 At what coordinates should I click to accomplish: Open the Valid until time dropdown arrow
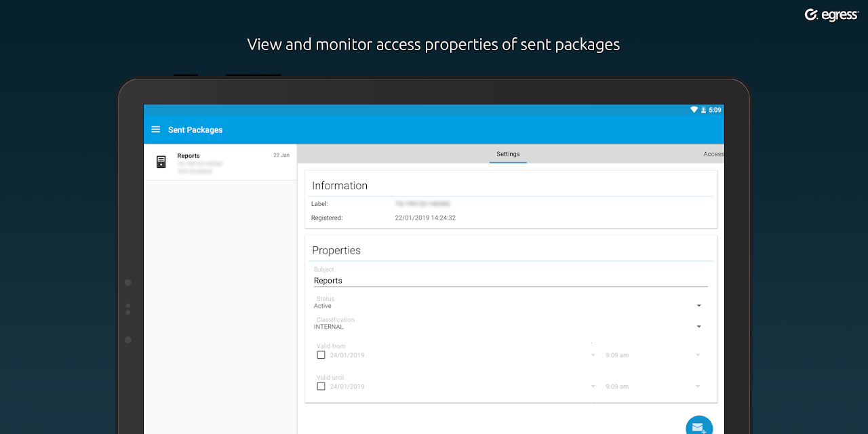pos(698,387)
